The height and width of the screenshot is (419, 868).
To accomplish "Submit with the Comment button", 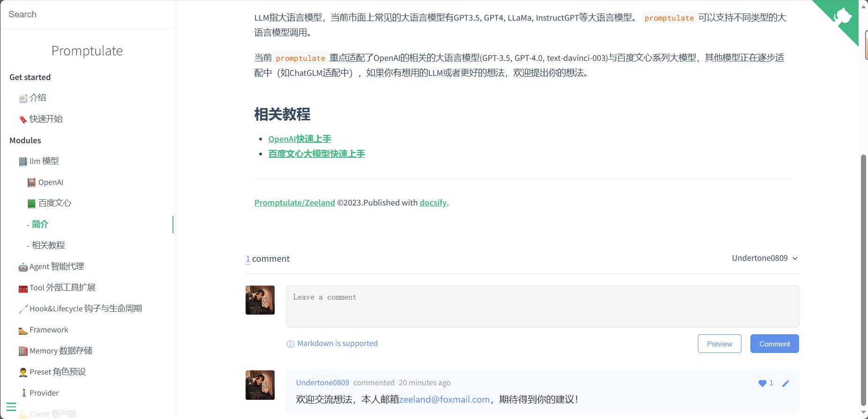I will click(x=774, y=344).
